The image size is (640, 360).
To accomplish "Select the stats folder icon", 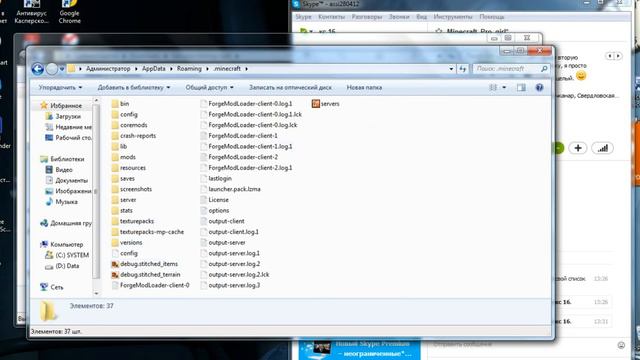I will [x=115, y=210].
